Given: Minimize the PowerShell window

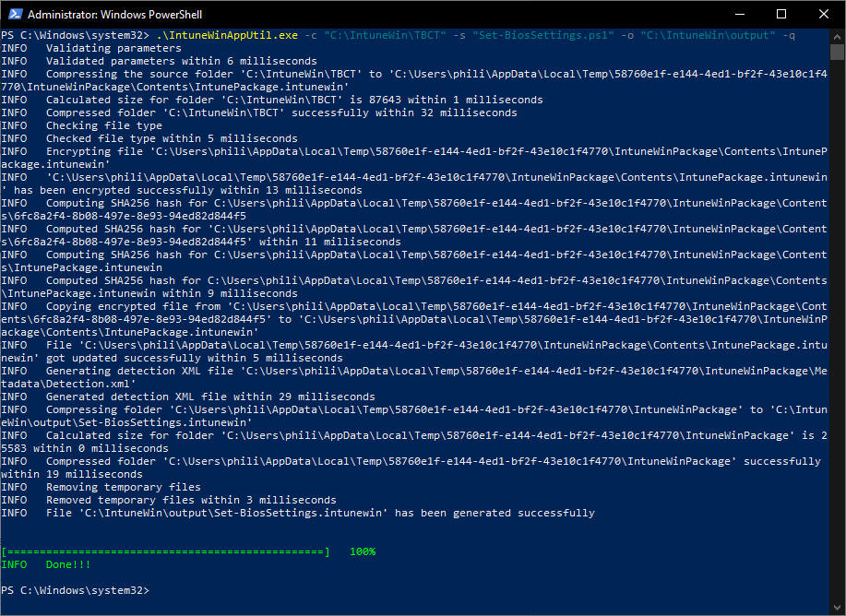Looking at the screenshot, I should coord(740,14).
